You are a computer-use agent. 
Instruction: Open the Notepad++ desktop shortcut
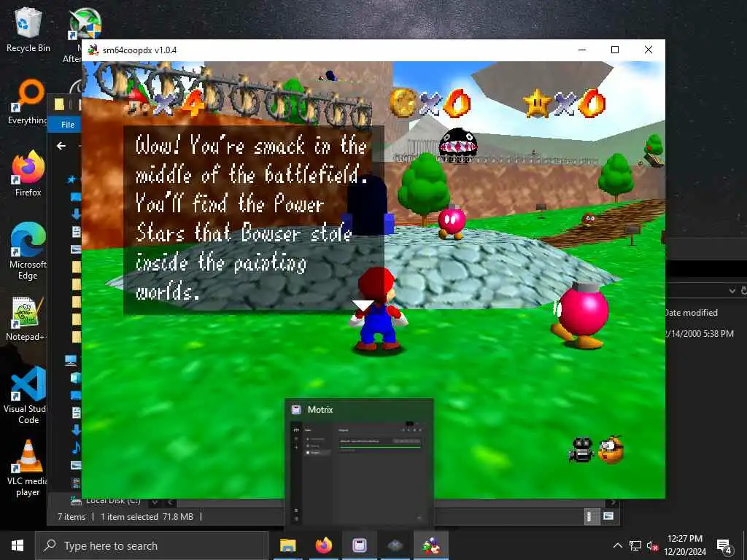[26, 319]
